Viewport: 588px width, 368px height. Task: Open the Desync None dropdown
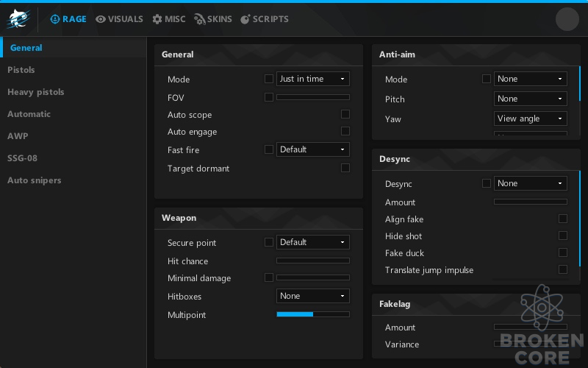pyautogui.click(x=530, y=183)
